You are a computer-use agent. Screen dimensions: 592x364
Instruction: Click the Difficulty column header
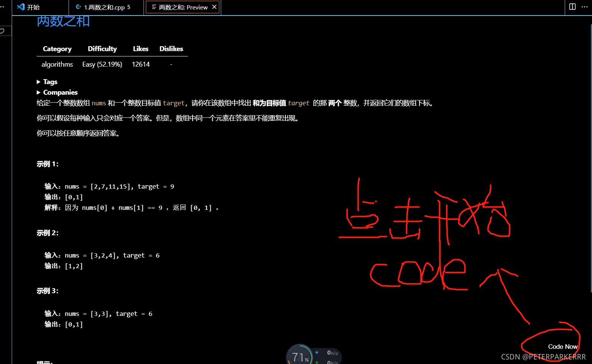click(102, 49)
